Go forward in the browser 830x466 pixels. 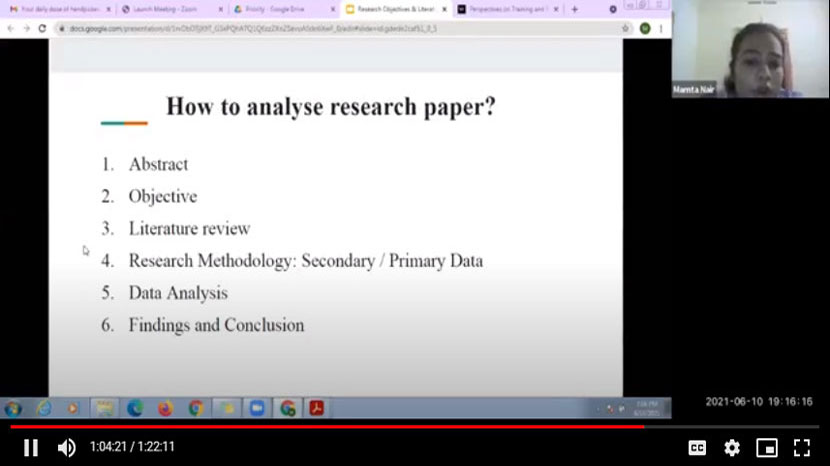(26, 29)
